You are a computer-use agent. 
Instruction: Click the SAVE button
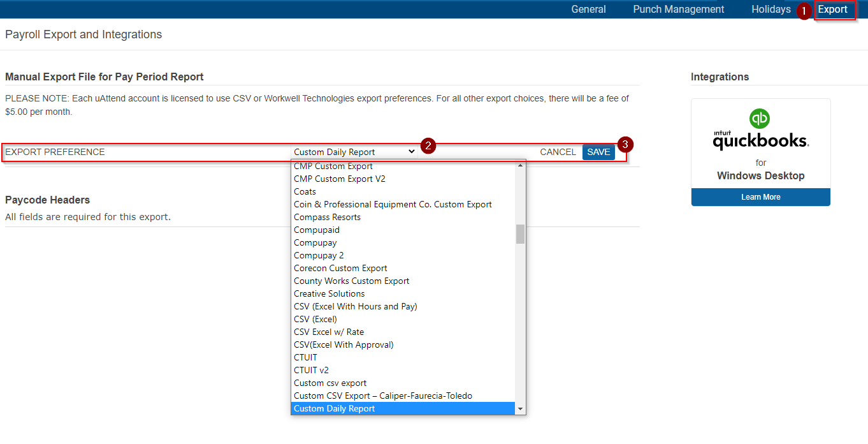click(x=598, y=152)
